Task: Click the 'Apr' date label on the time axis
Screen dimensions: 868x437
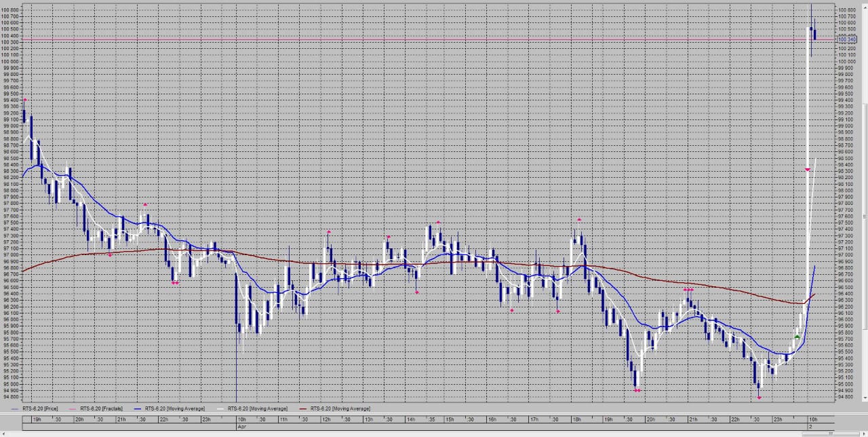Action: point(240,426)
